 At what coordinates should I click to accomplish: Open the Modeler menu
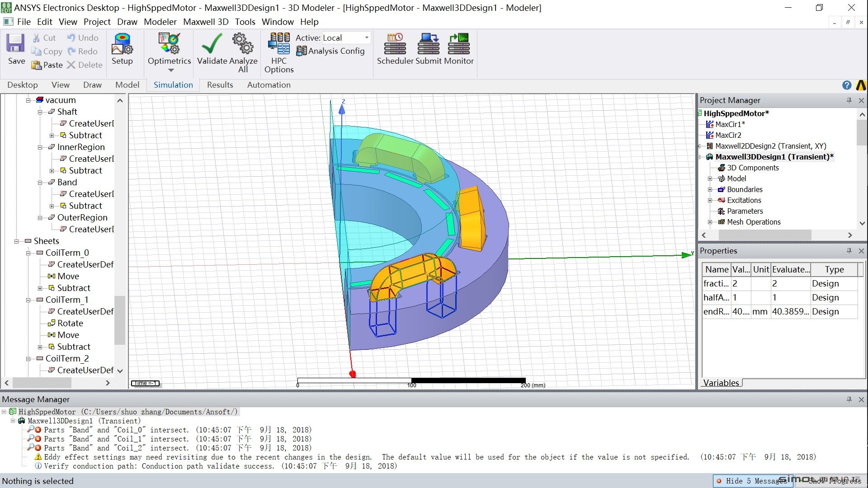tap(160, 22)
